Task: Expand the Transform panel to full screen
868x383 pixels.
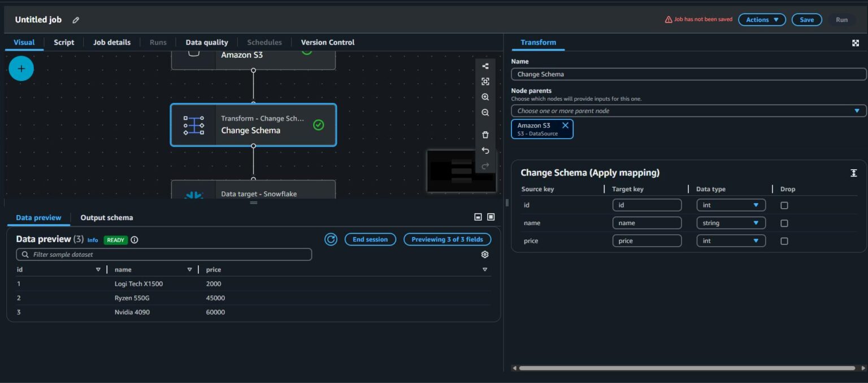Action: pos(855,43)
